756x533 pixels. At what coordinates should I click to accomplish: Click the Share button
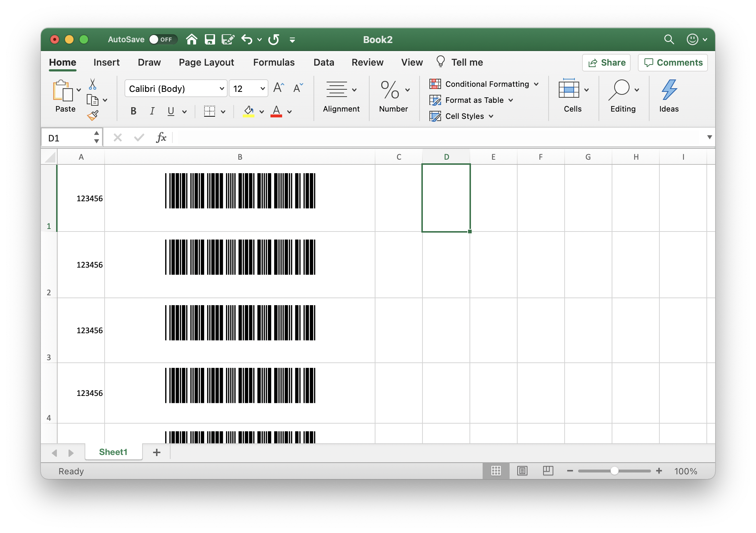[606, 62]
